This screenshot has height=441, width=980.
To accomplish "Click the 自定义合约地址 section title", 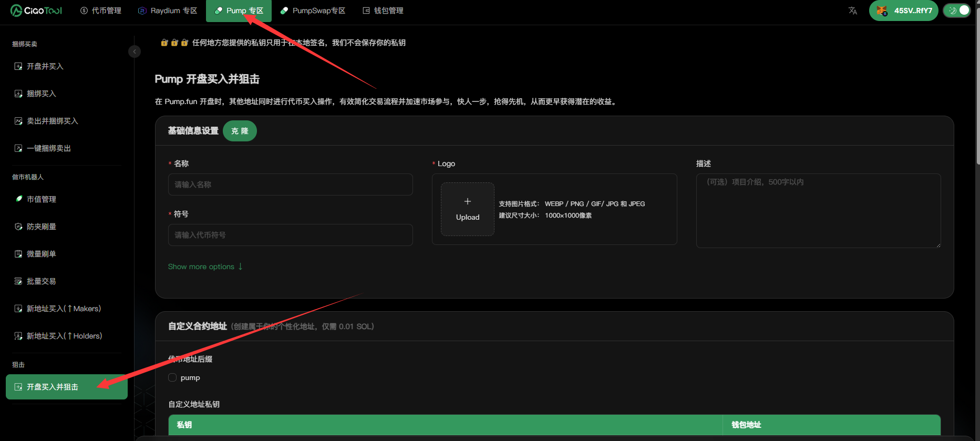I will (198, 326).
